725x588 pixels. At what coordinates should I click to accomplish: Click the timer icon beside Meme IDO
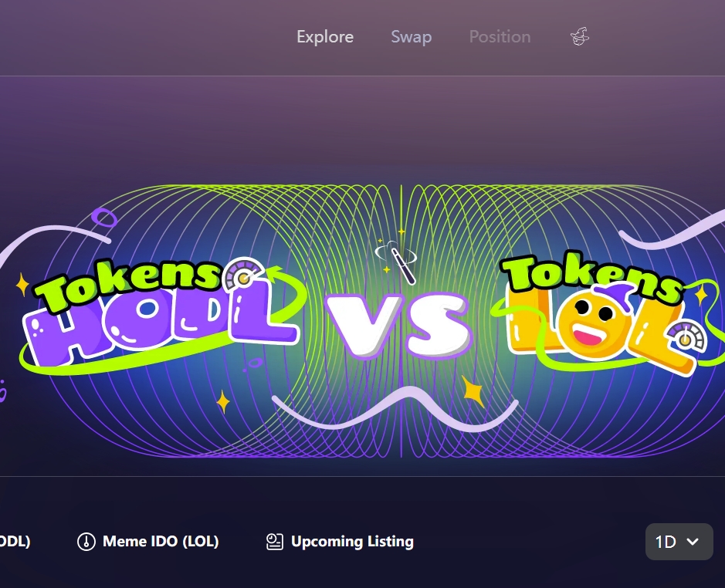tap(86, 541)
